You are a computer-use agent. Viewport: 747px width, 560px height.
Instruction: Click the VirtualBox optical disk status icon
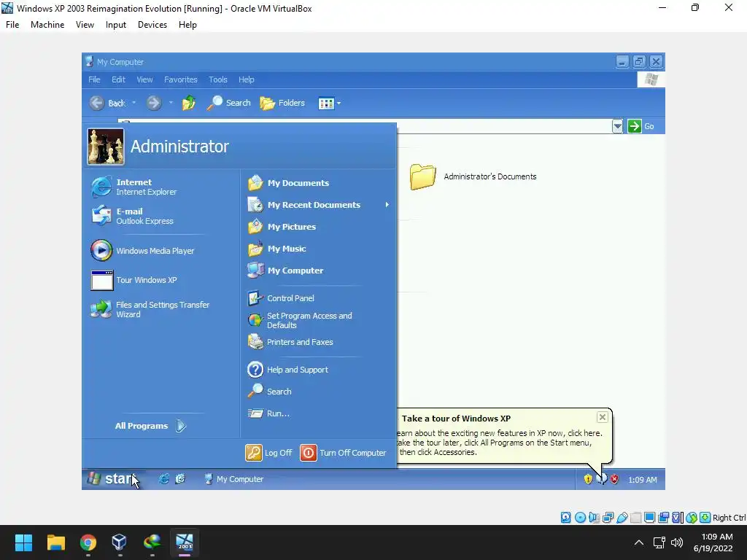(580, 518)
